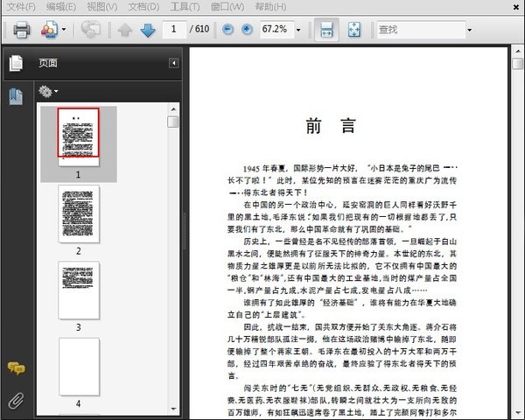Viewport: 525px width, 420px height.
Task: Open the 帮助(H) menu
Action: tap(271, 6)
